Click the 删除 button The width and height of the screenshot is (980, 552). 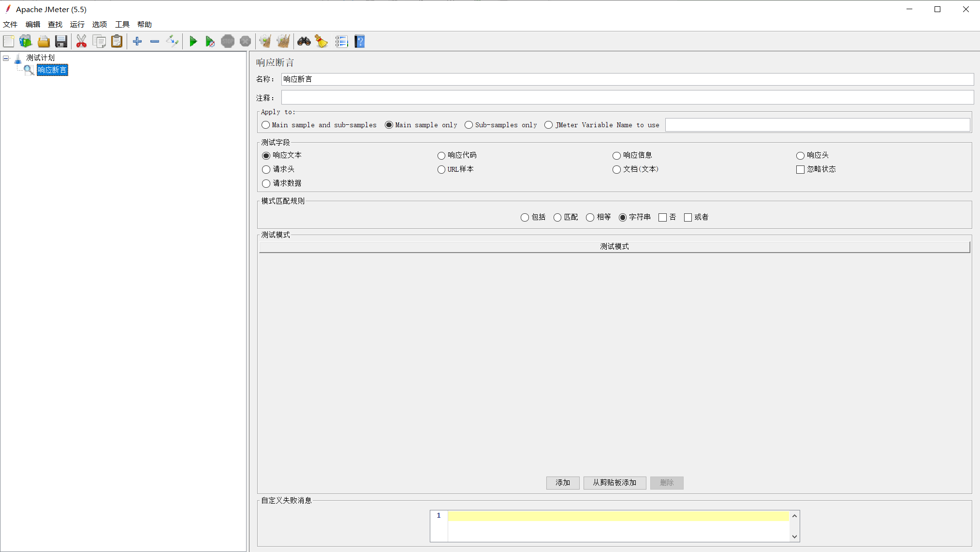click(x=667, y=483)
